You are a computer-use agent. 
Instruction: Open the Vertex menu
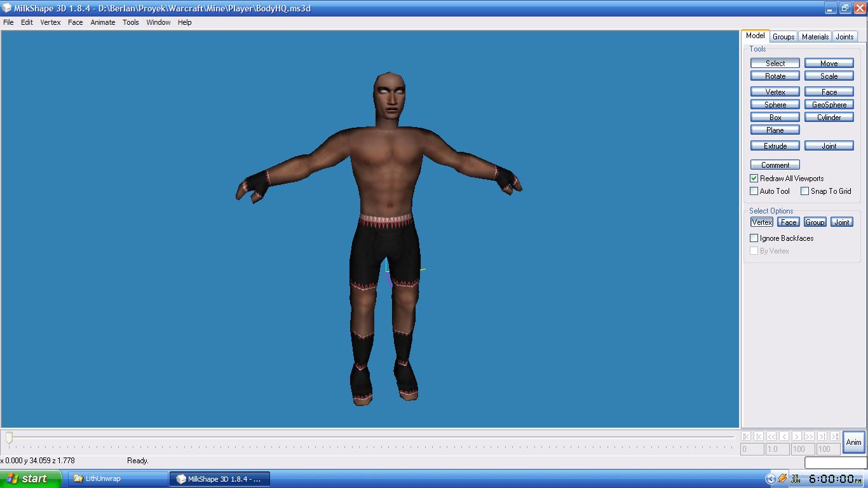coord(51,22)
